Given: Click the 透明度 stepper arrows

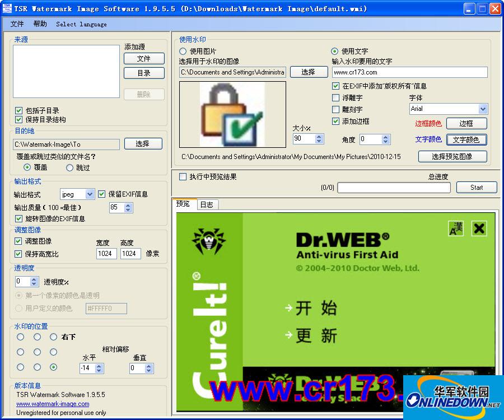Looking at the screenshot, I should point(34,282).
